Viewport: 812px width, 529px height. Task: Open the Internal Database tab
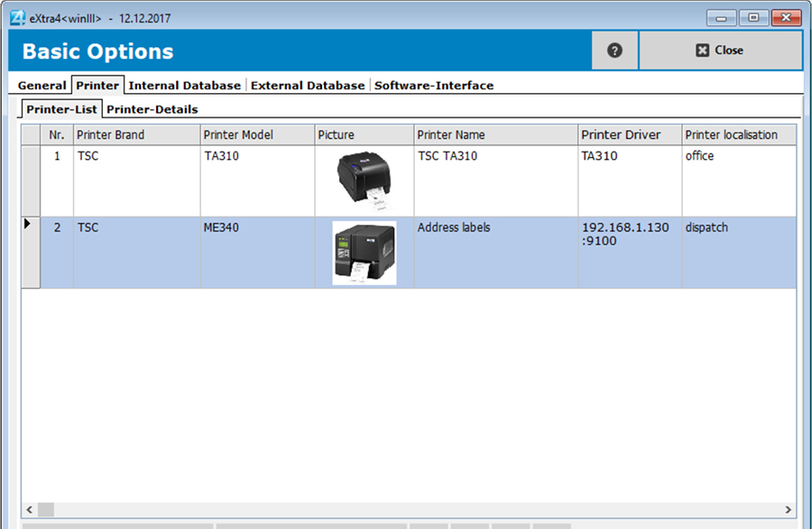pyautogui.click(x=184, y=85)
